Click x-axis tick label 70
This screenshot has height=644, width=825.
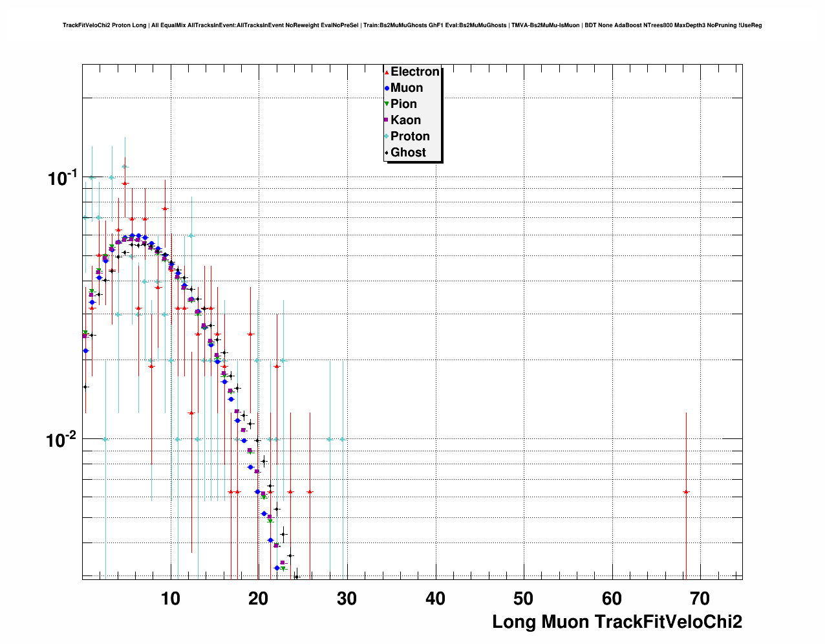tap(700, 599)
